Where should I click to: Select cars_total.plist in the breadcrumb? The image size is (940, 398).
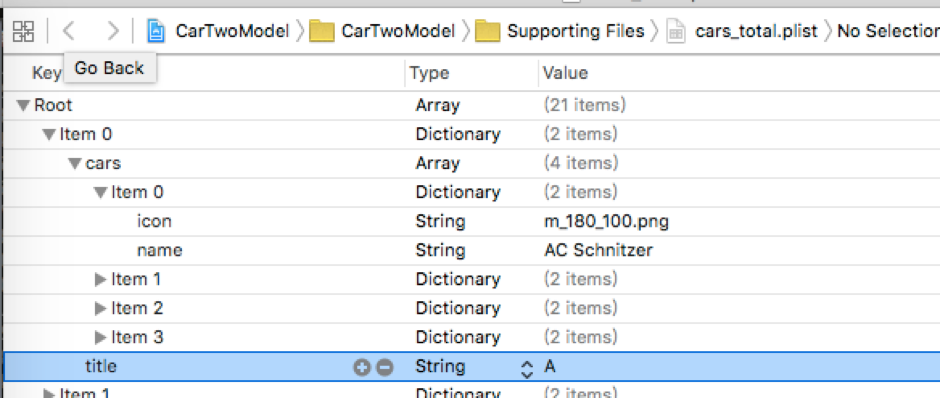coord(742,31)
